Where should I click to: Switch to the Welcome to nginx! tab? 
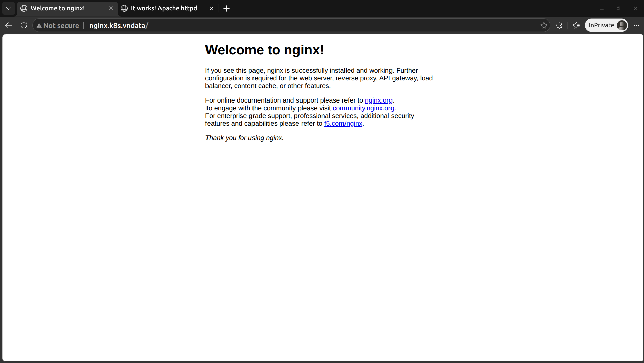pyautogui.click(x=67, y=8)
